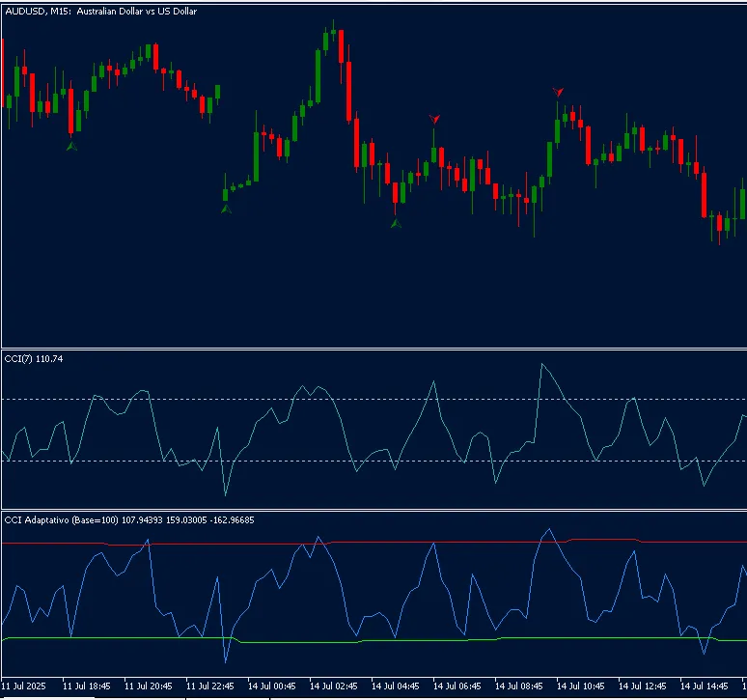Click the 11 Jul 22:45 time label
Screen dimensions: 747x700
210,686
